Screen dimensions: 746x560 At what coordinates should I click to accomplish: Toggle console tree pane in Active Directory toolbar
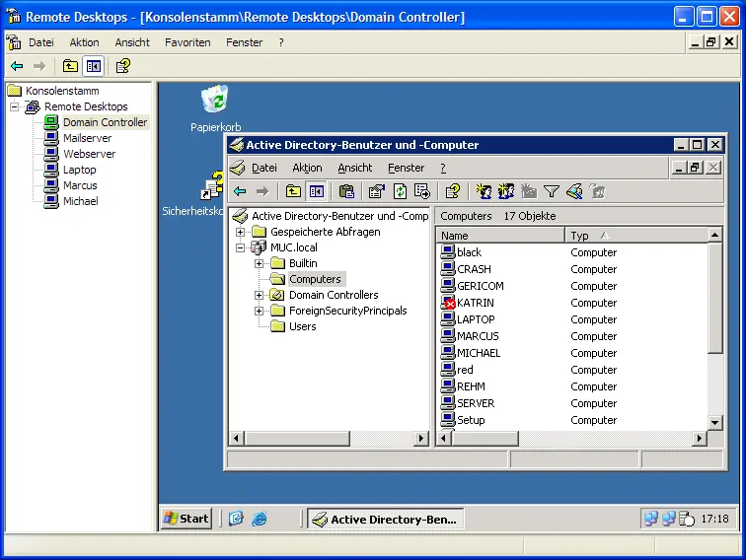click(317, 191)
